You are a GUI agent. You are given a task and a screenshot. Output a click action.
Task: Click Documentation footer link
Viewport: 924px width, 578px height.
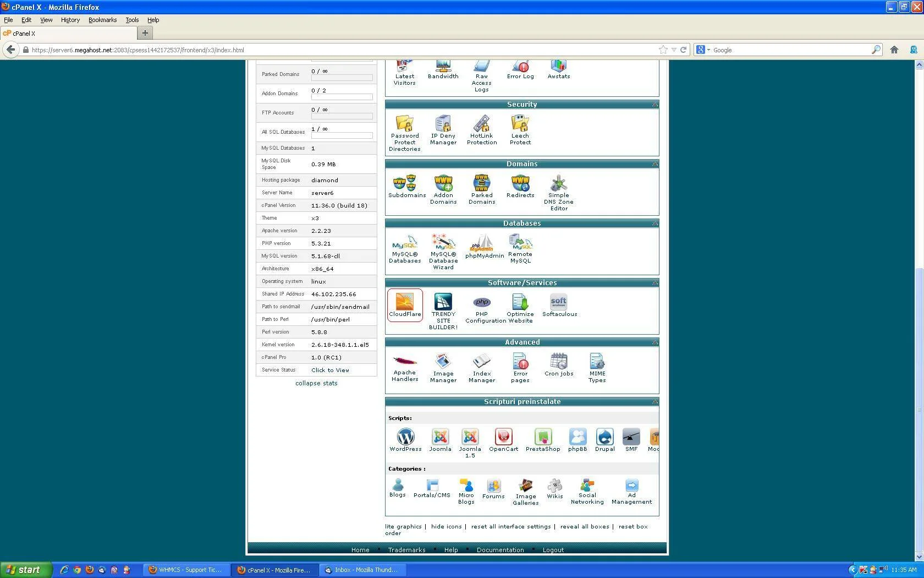coord(500,550)
